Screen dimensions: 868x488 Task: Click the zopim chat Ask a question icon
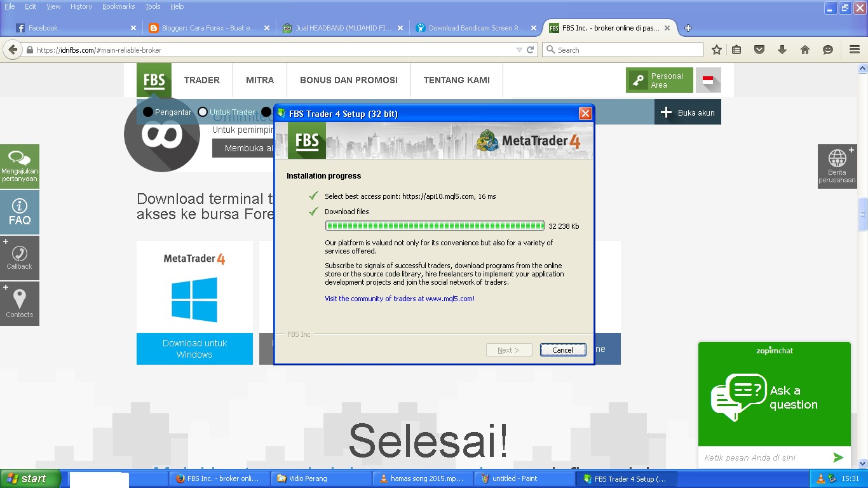[x=738, y=397]
